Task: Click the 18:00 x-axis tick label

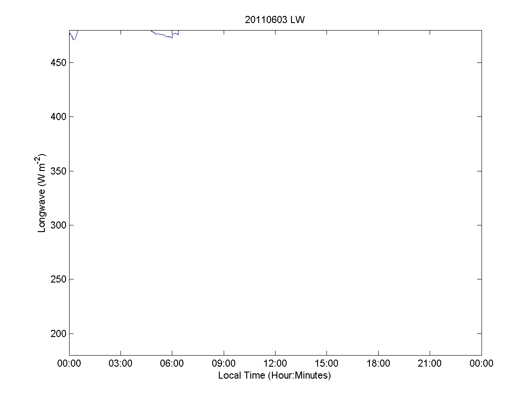Action: point(378,364)
